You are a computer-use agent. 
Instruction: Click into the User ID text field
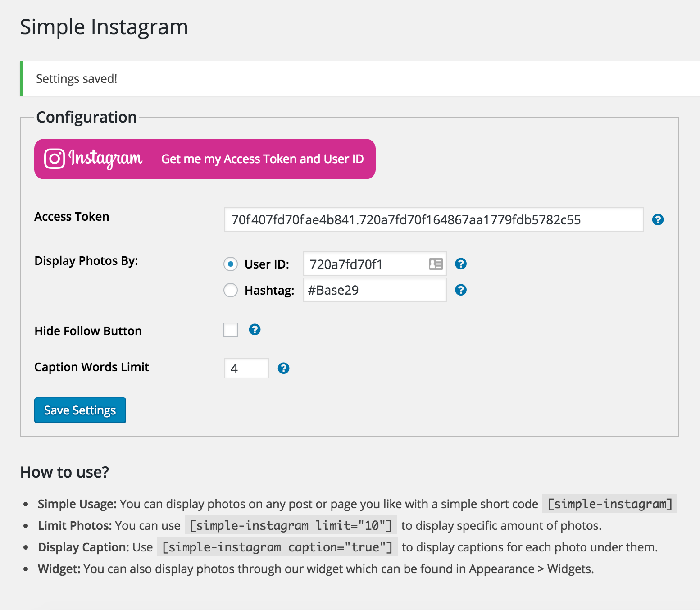(375, 264)
